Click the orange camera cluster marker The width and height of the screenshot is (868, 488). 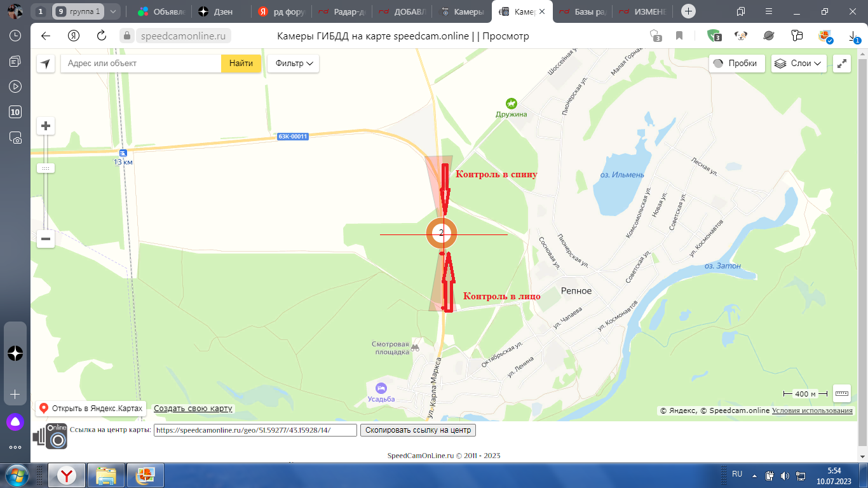point(442,233)
